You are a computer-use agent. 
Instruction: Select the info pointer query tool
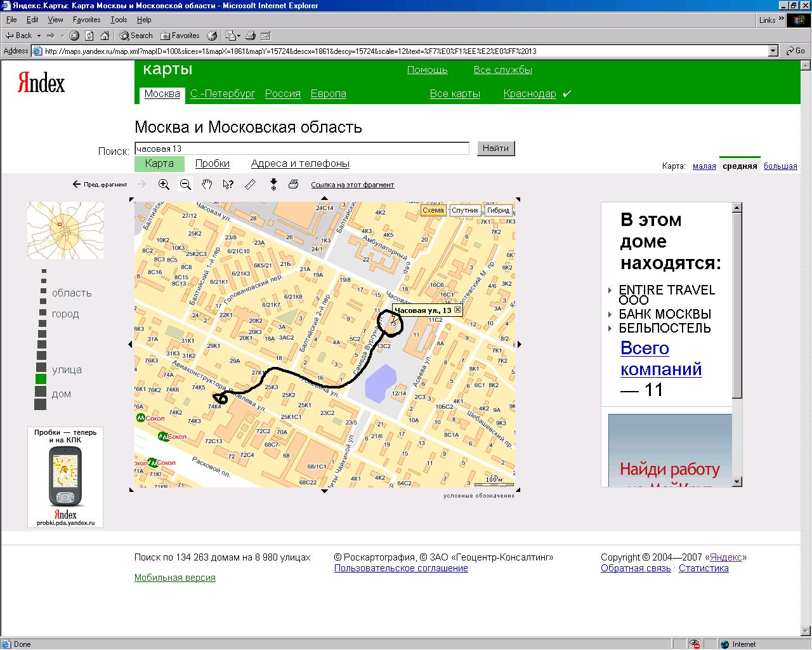[228, 185]
